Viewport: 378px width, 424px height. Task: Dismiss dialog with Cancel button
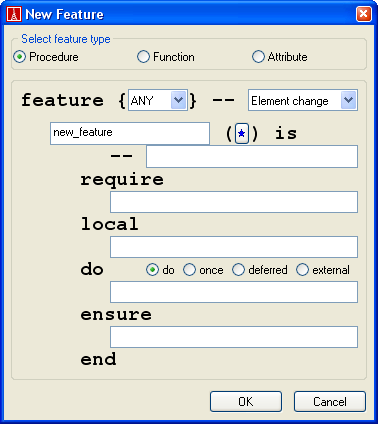pos(330,402)
